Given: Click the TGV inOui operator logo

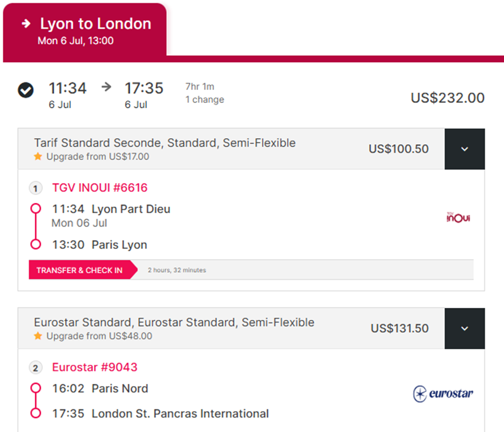Looking at the screenshot, I should [458, 217].
